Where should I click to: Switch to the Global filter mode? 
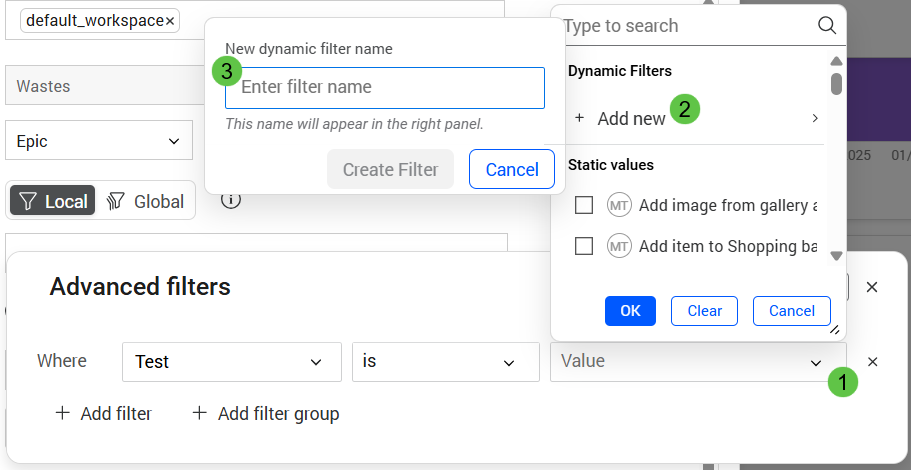click(x=145, y=201)
